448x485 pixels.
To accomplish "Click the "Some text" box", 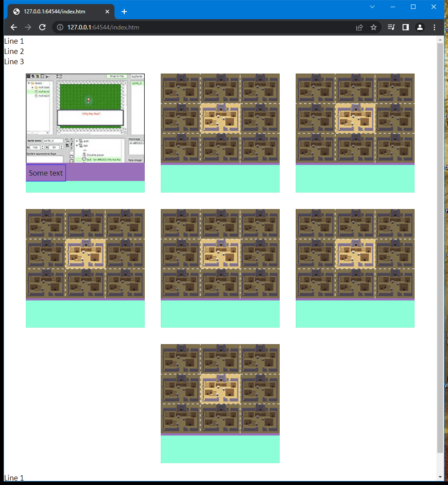I will pyautogui.click(x=46, y=173).
